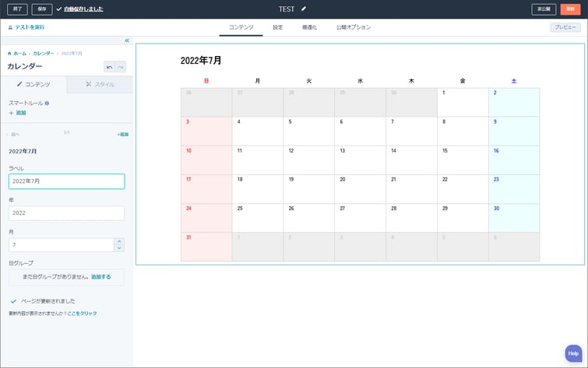Increase the 月 value with the up arrow

click(118, 241)
